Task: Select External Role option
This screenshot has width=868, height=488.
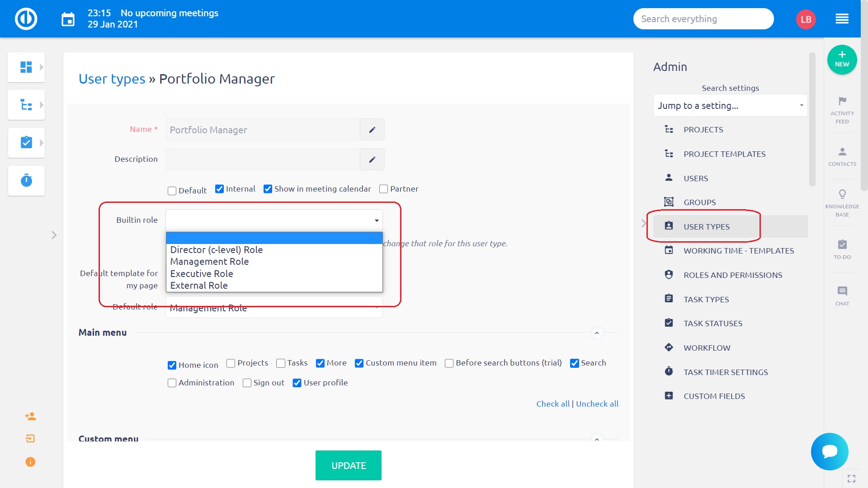Action: tap(274, 286)
